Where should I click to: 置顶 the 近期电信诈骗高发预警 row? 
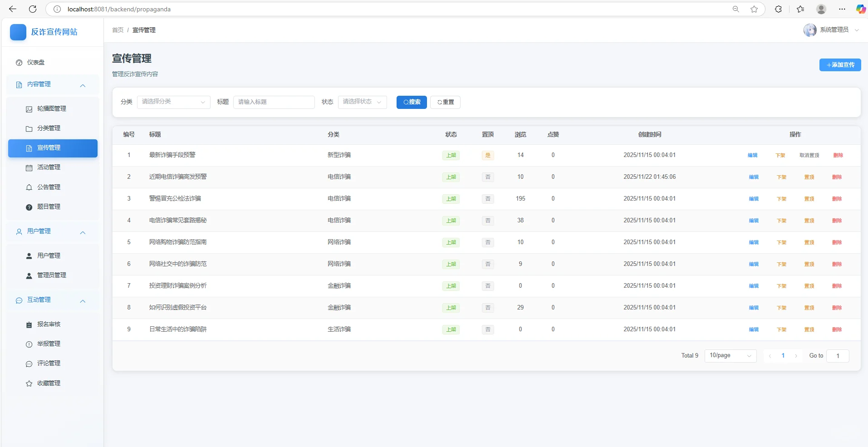tap(809, 177)
